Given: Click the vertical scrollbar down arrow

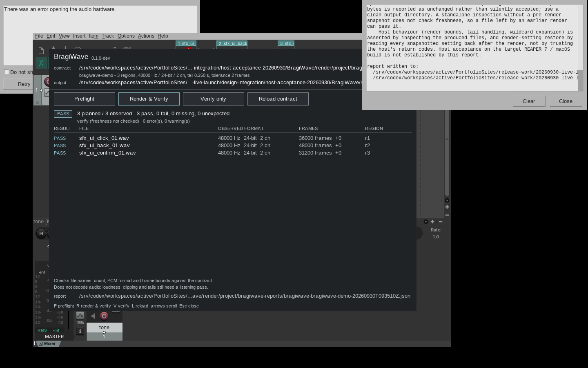Looking at the screenshot, I should (447, 200).
